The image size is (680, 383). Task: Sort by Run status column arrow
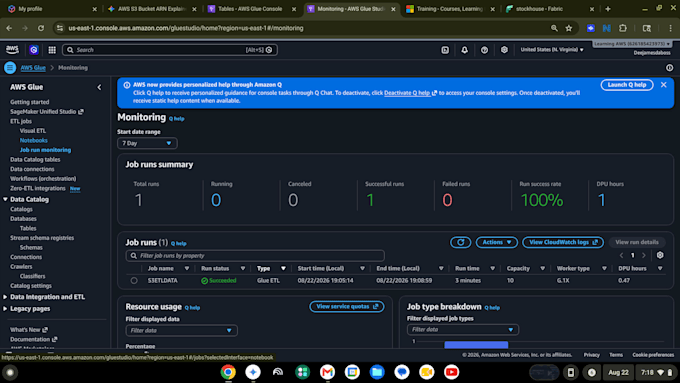click(x=243, y=268)
